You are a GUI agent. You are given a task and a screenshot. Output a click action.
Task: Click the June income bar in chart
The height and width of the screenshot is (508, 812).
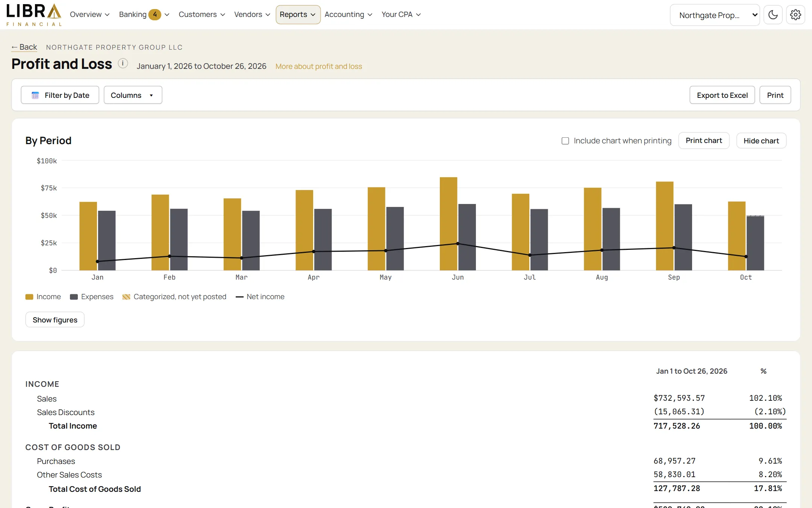tap(448, 224)
